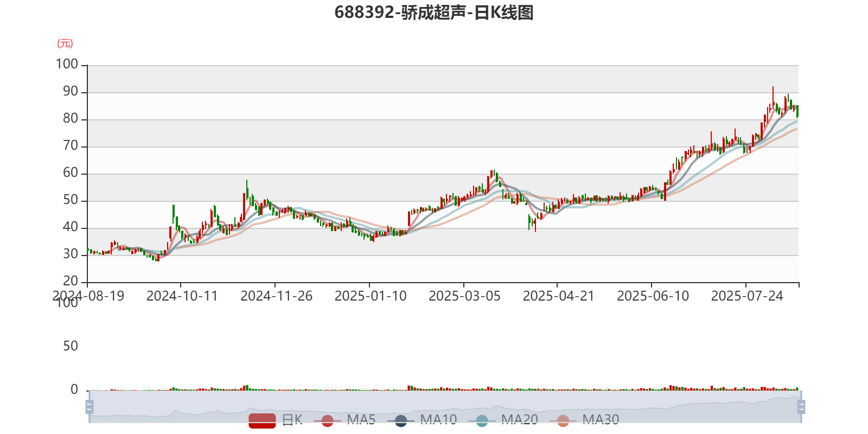Click the right handle of the data zoom slider
868x434 pixels.
(801, 407)
